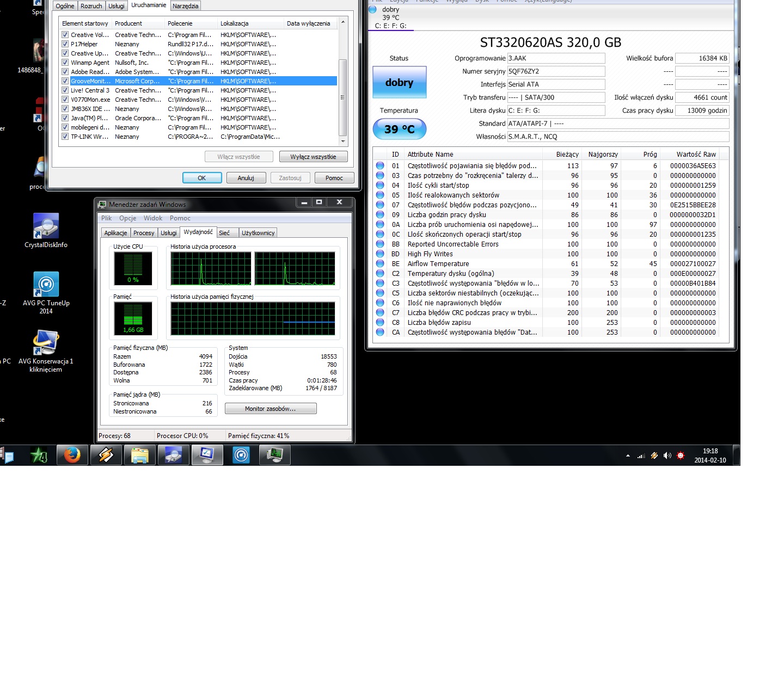Open the volume speaker tray icon
The width and height of the screenshot is (784, 684).
pyautogui.click(x=667, y=455)
